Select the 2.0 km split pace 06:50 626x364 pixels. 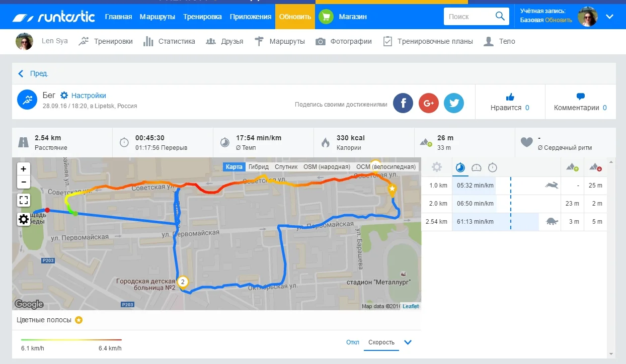point(475,204)
